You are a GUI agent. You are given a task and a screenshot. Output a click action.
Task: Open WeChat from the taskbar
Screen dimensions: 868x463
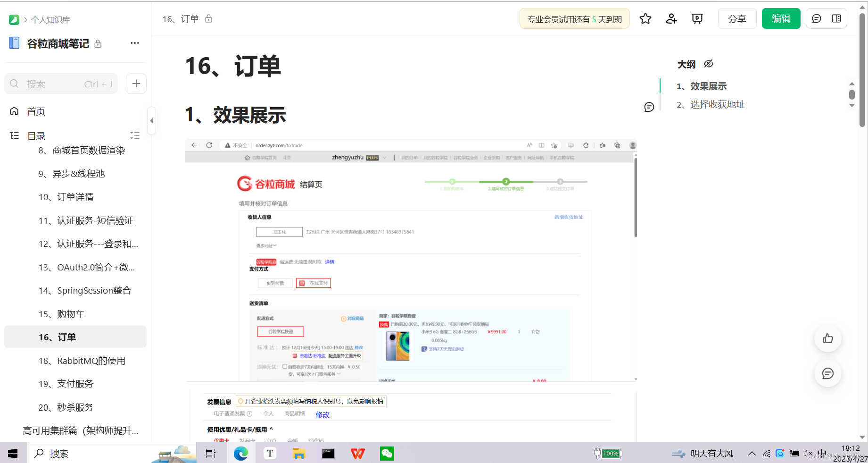(x=387, y=453)
